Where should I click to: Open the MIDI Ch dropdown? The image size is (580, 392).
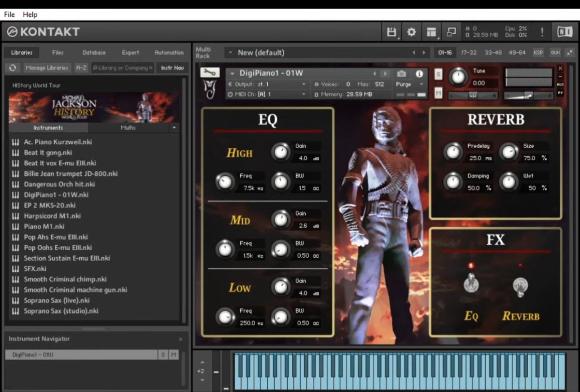(x=267, y=95)
